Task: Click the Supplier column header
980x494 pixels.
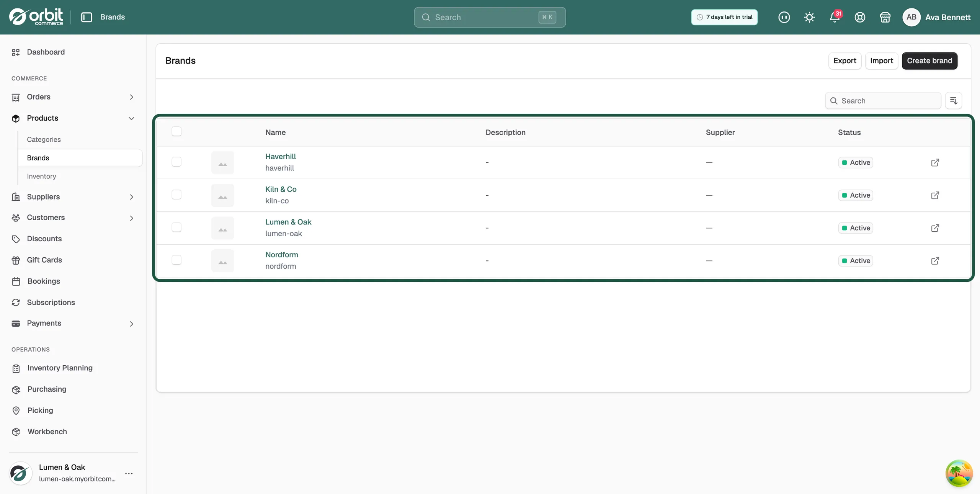Action: pyautogui.click(x=720, y=132)
